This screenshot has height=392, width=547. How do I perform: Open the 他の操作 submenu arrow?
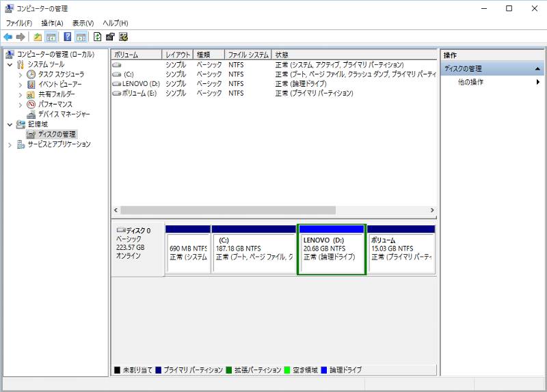tap(538, 82)
